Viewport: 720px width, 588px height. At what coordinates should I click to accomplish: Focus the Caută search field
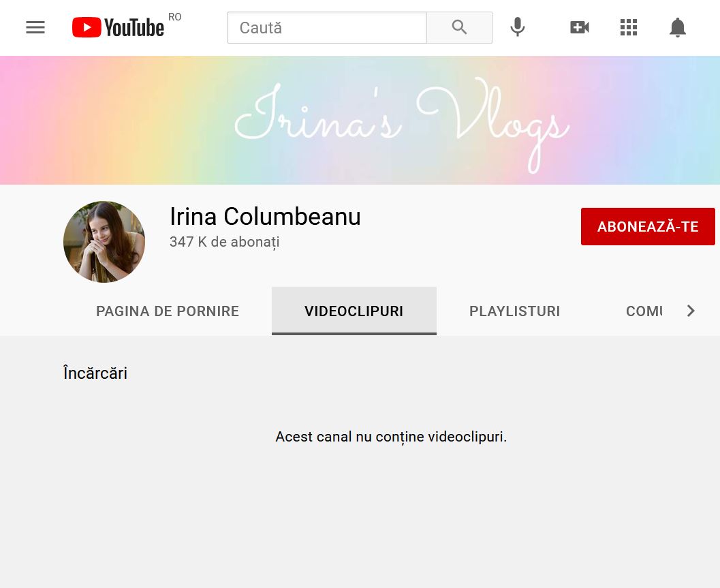point(327,28)
